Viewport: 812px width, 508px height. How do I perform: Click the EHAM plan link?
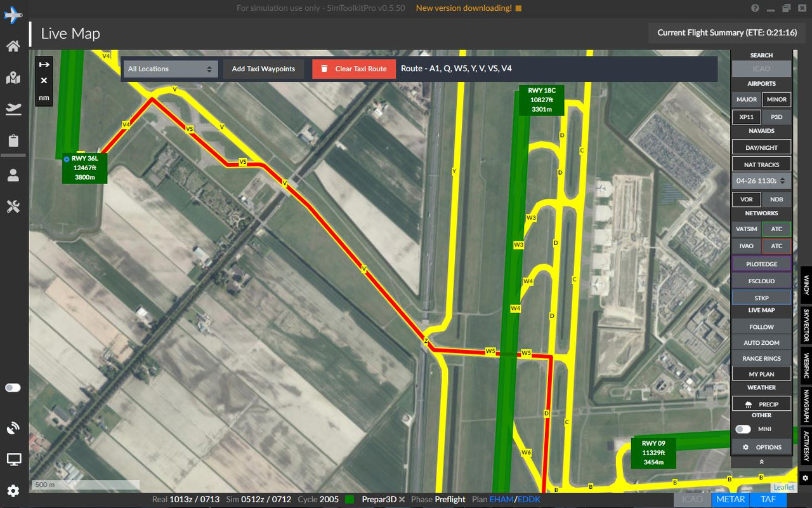click(501, 499)
